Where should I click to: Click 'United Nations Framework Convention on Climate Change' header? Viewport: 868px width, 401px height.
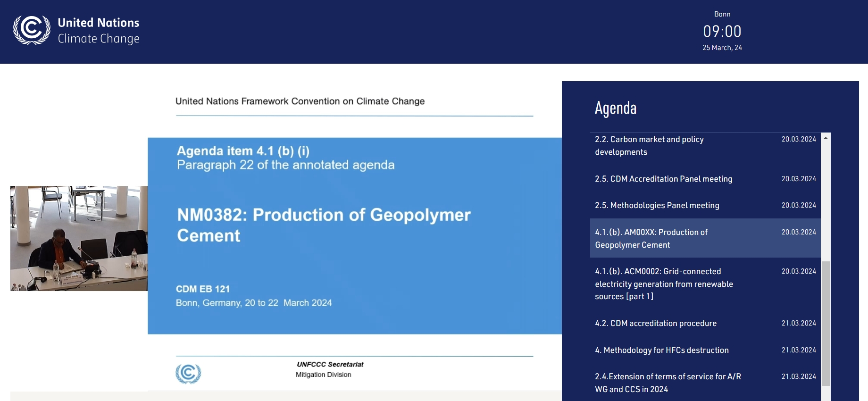(x=300, y=101)
